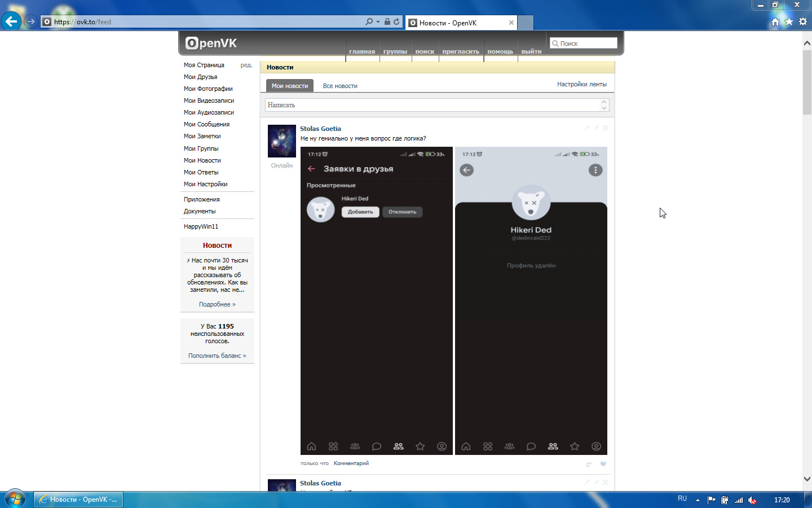Open the address bar autocomplete dropdown arrow

[378, 21]
